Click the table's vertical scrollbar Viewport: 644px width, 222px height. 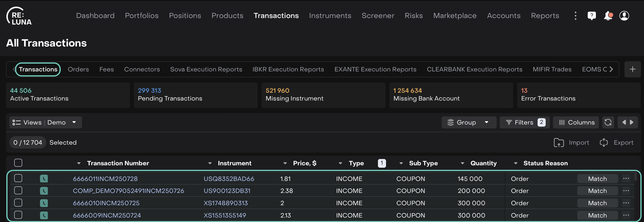click(x=635, y=177)
